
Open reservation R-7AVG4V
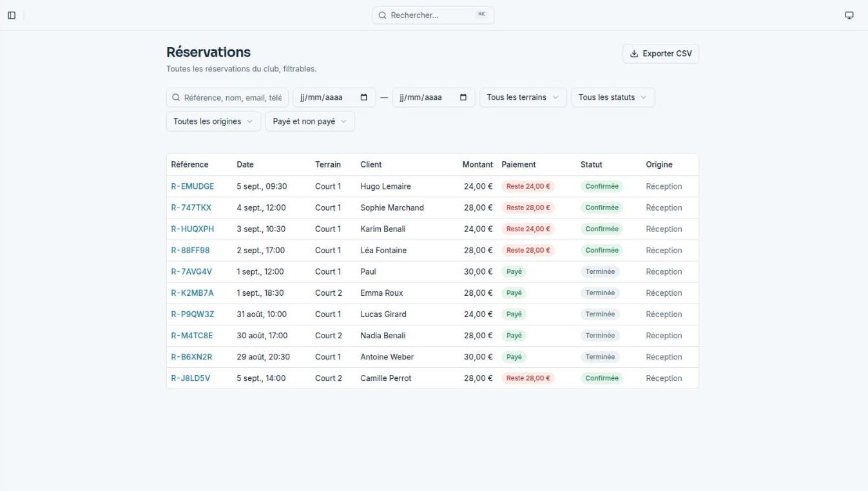pos(191,271)
